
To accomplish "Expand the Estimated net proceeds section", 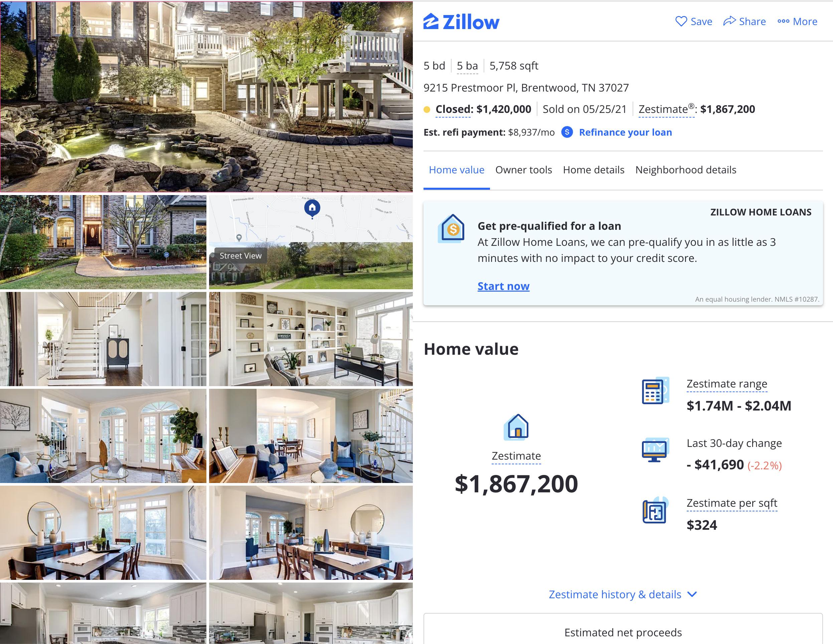I will (623, 630).
